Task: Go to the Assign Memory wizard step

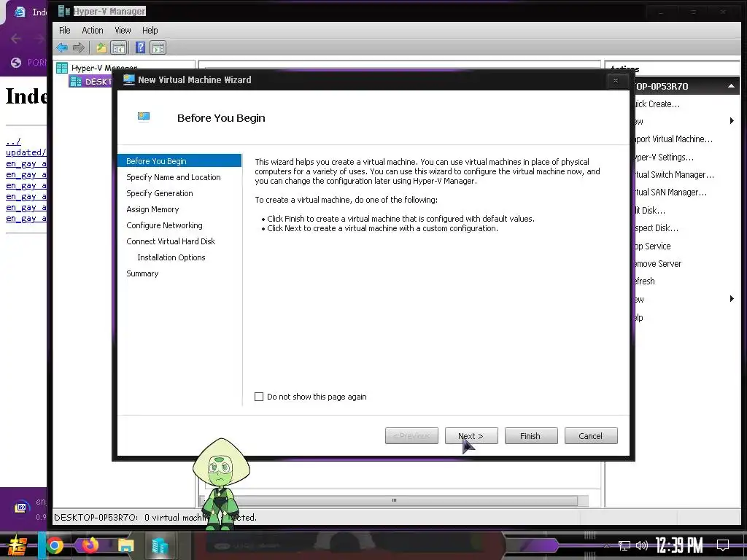Action: click(152, 209)
